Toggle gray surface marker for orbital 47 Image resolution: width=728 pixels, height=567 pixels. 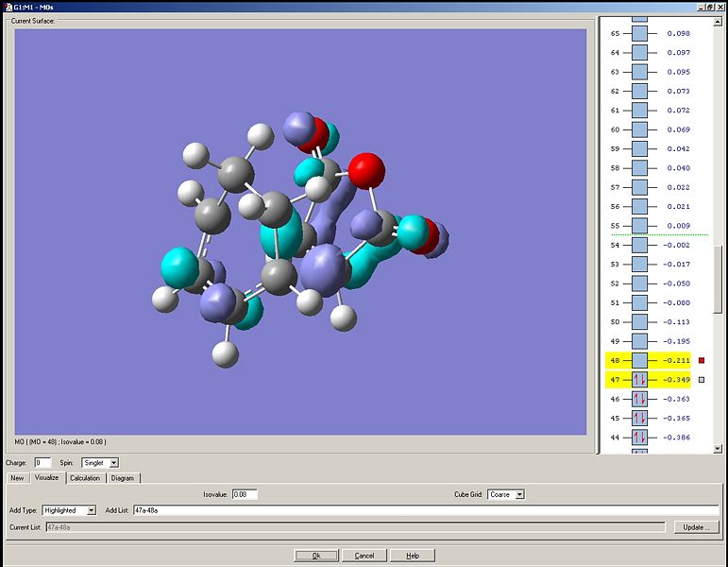[702, 380]
